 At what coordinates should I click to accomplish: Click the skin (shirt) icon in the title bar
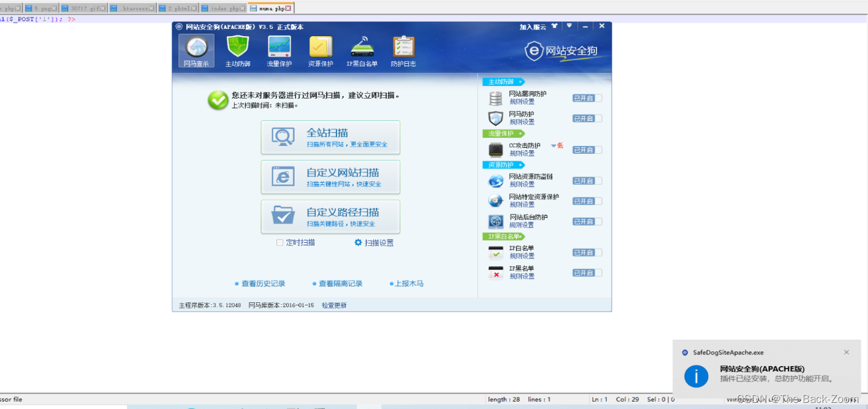[554, 26]
